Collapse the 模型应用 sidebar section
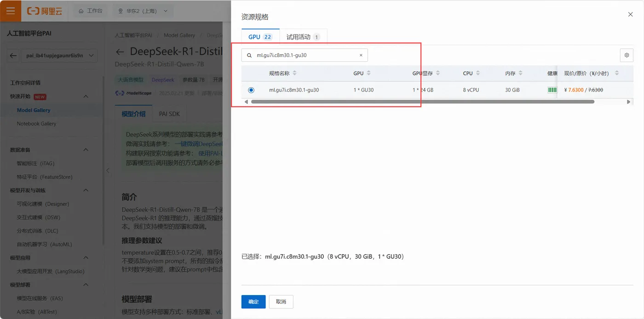The height and width of the screenshot is (319, 644). coord(86,258)
